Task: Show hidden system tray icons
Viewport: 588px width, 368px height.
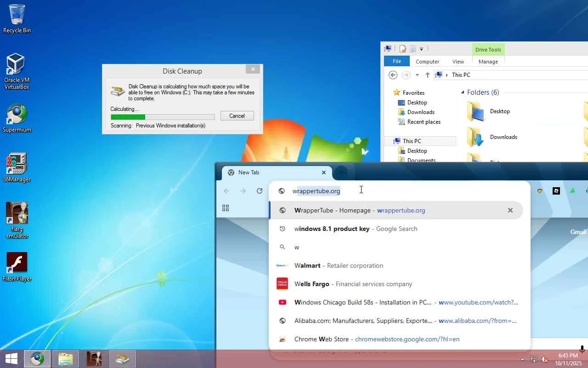Action: [522, 359]
